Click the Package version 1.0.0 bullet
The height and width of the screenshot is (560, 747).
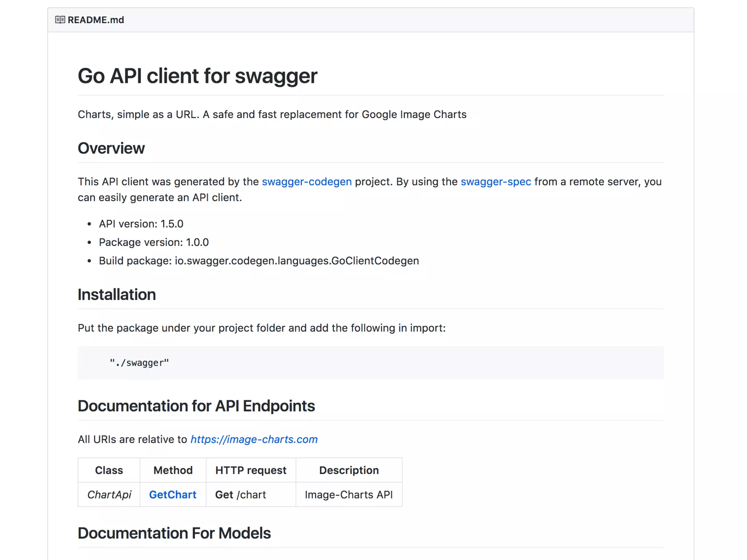154,242
